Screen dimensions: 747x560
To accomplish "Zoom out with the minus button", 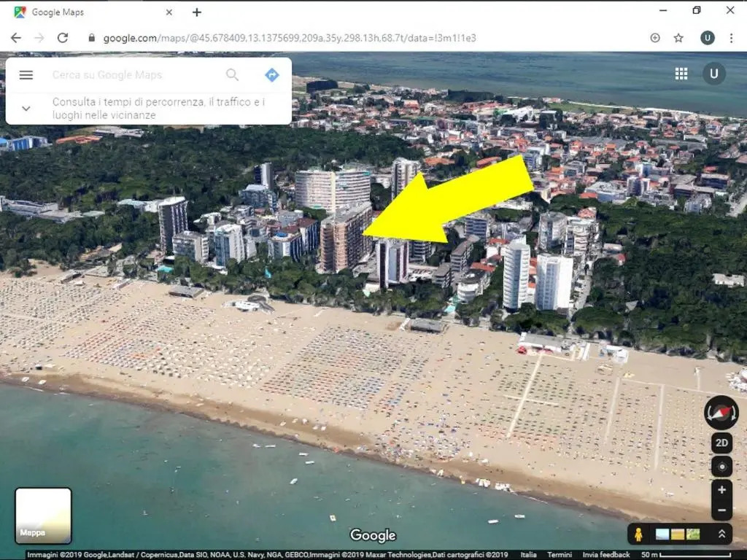I will click(721, 510).
